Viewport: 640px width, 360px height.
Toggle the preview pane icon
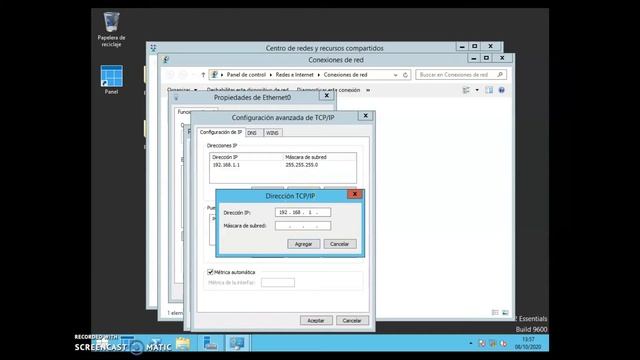pyautogui.click(x=489, y=90)
